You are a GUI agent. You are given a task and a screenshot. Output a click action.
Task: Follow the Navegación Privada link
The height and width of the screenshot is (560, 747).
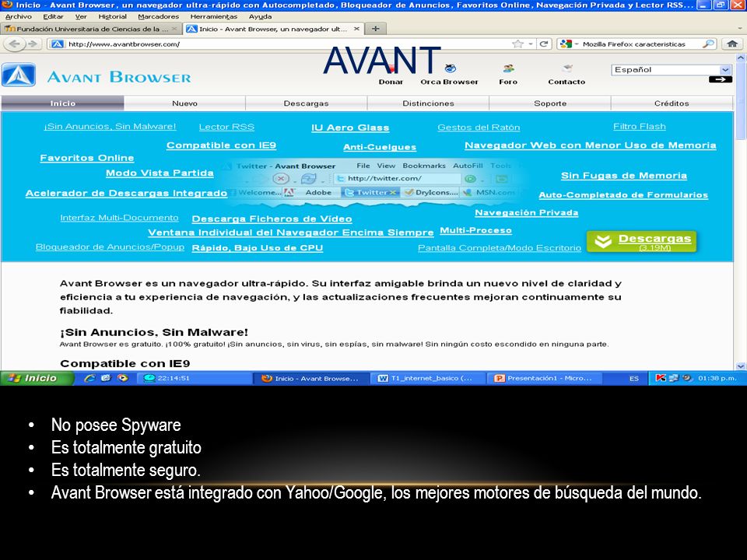point(527,213)
